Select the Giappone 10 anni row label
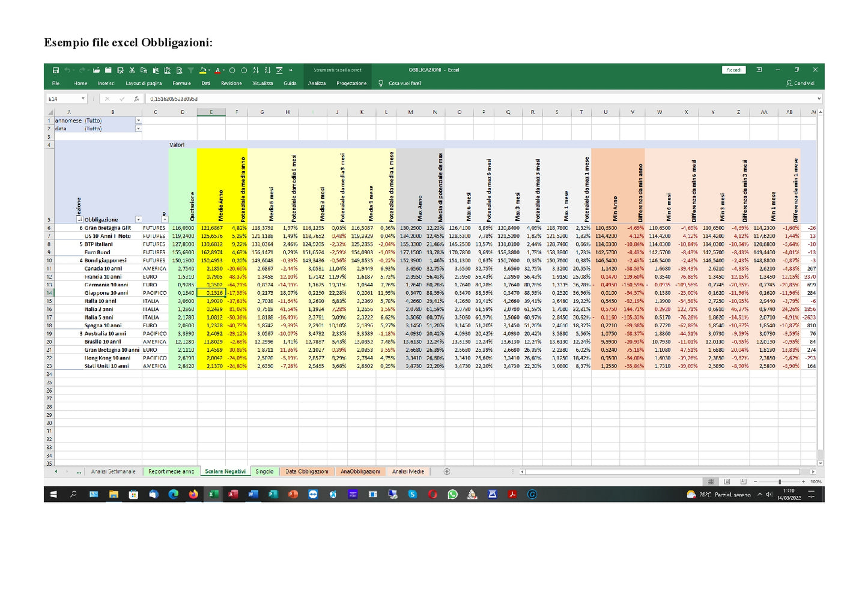This screenshot has width=868, height=613. coord(105,293)
